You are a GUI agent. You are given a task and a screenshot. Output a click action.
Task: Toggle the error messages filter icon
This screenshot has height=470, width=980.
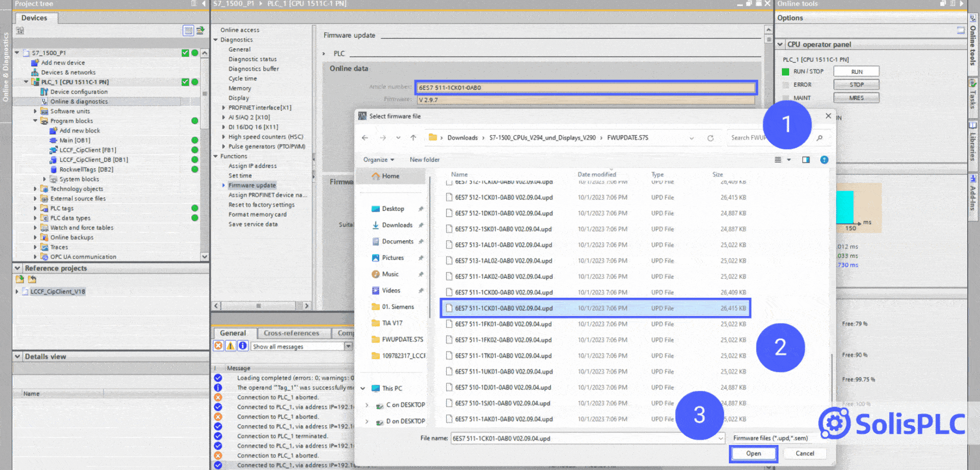[219, 346]
